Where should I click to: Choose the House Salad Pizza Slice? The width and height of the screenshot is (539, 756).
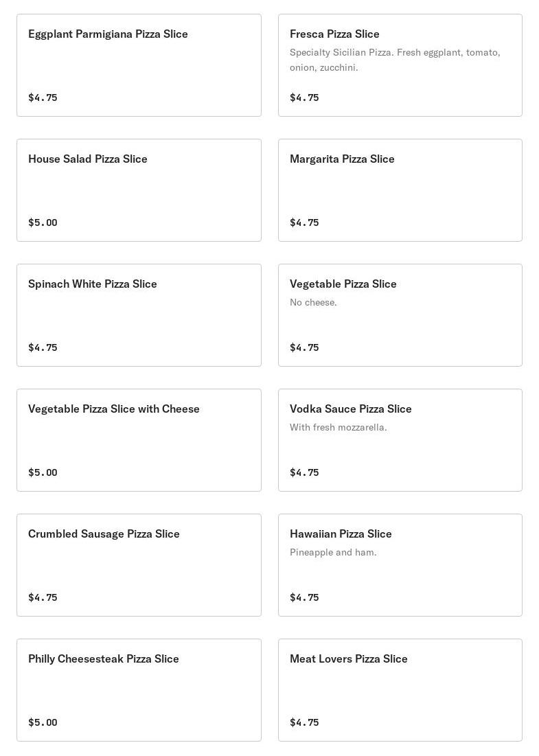click(139, 190)
